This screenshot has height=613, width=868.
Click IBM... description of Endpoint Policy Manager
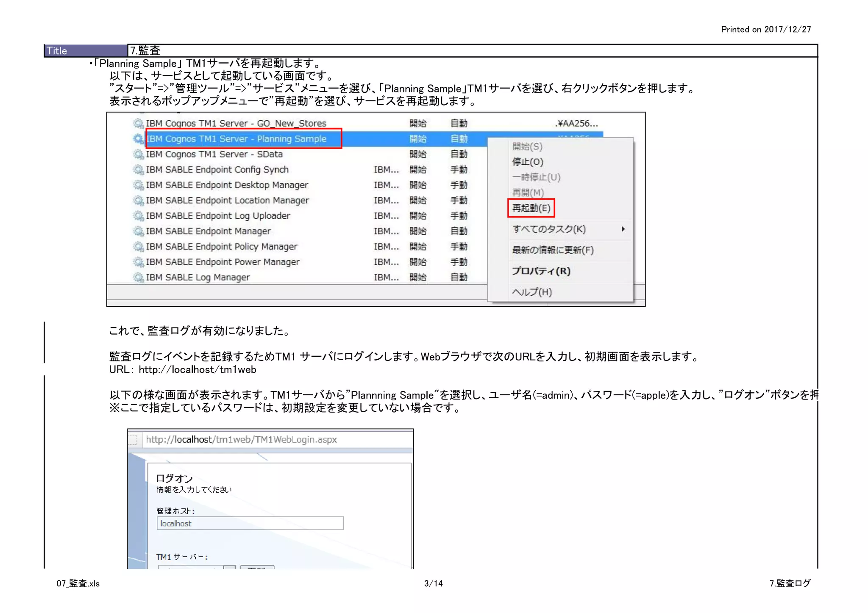(386, 247)
